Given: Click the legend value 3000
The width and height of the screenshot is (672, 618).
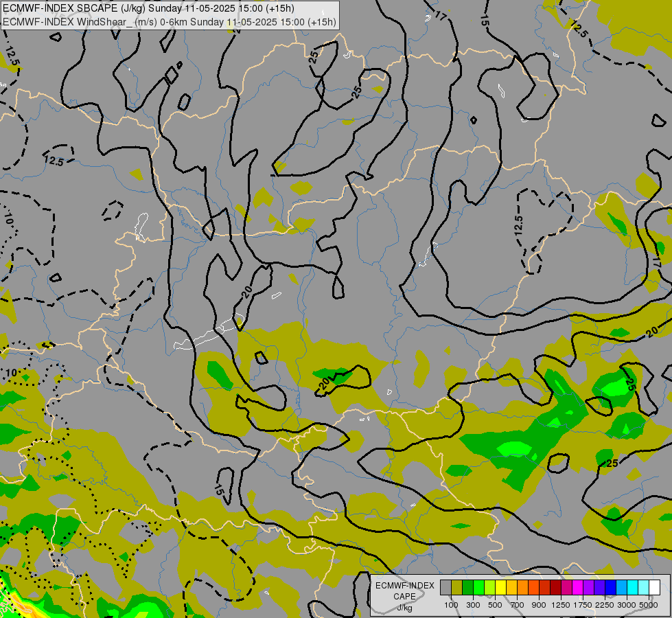Looking at the screenshot, I should (627, 605).
